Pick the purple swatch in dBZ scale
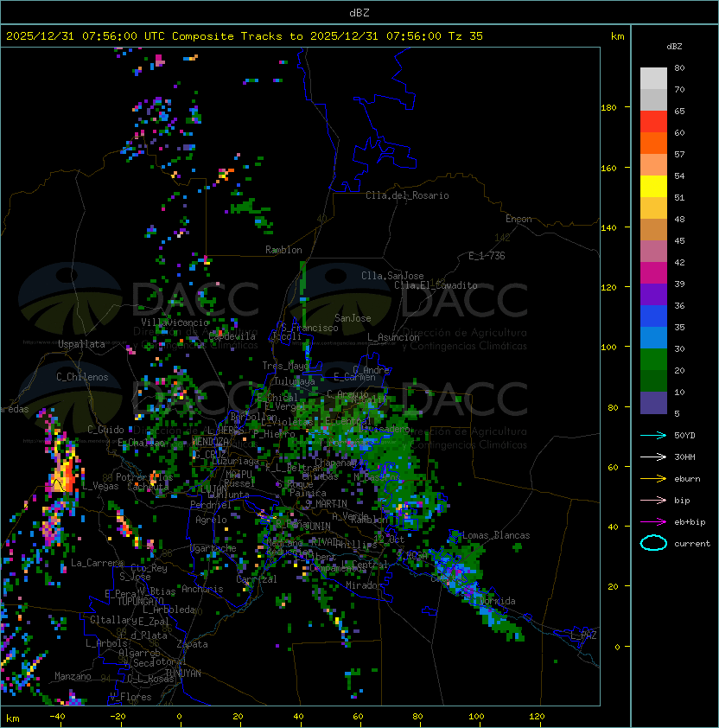This screenshot has height=728, width=719. pyautogui.click(x=653, y=294)
